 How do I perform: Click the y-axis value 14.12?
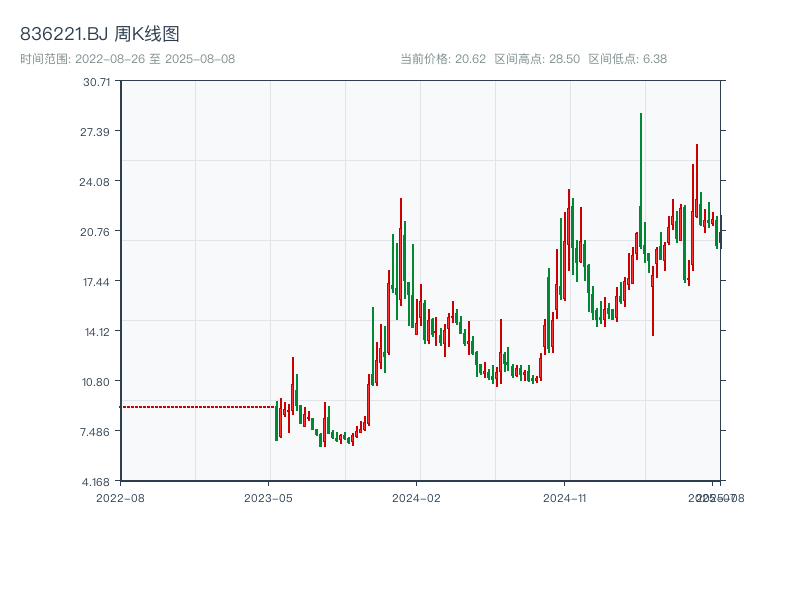point(97,332)
